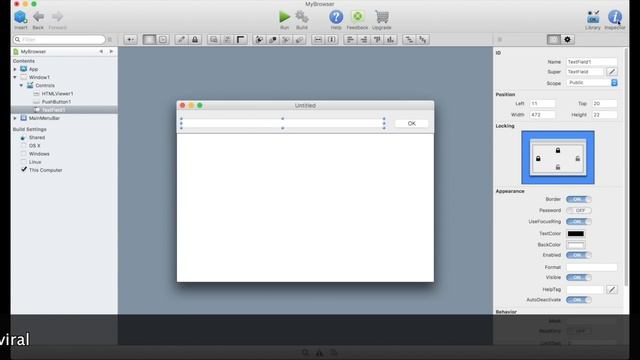The height and width of the screenshot is (360, 640).
Task: Open the Scope dropdown
Action: click(x=592, y=83)
